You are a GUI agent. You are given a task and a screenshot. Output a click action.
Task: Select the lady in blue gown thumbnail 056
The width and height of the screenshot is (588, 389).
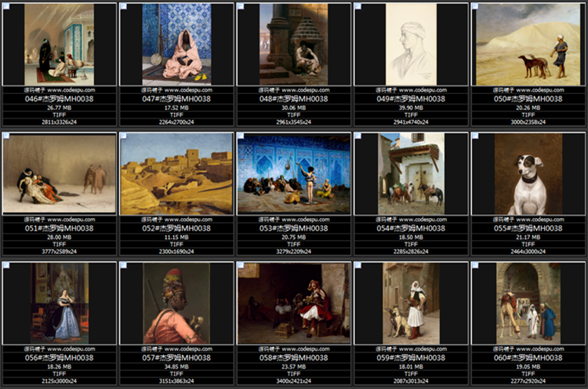tap(60, 304)
